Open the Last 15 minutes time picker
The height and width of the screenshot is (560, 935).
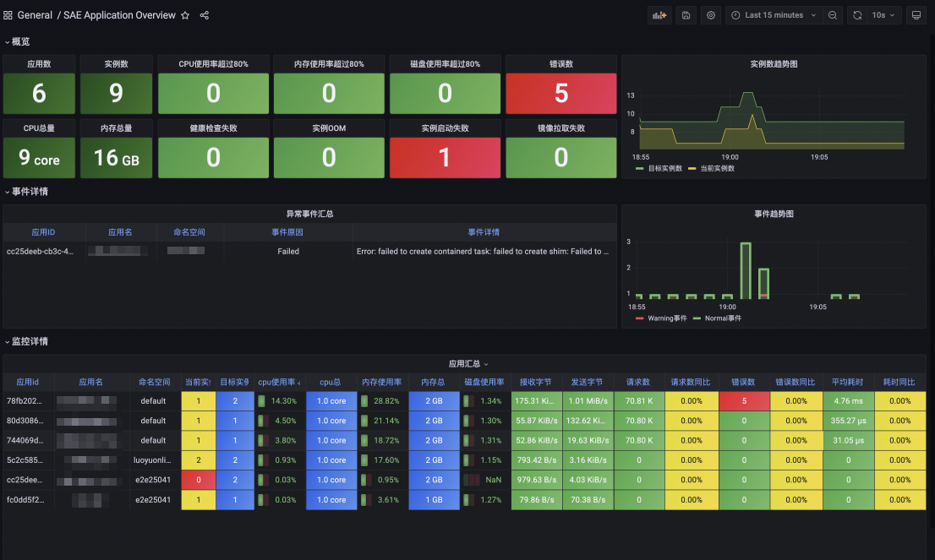click(x=774, y=15)
